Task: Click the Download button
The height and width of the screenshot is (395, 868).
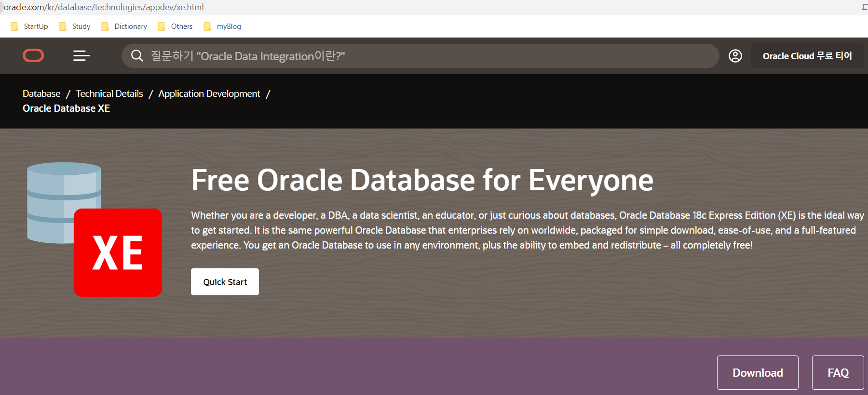Action: click(x=758, y=372)
